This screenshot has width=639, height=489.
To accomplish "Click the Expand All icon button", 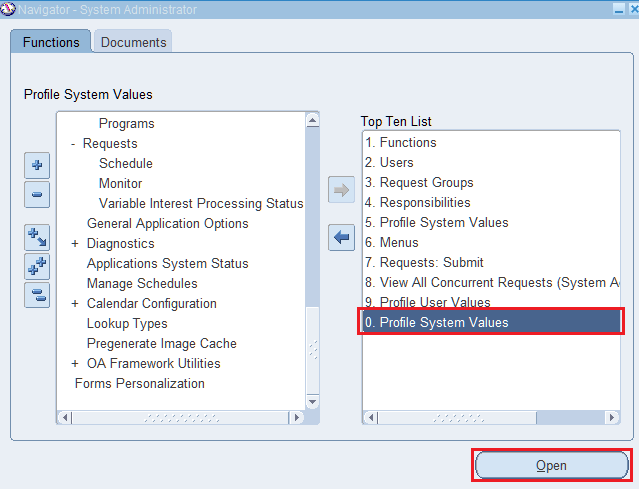I will 37,266.
